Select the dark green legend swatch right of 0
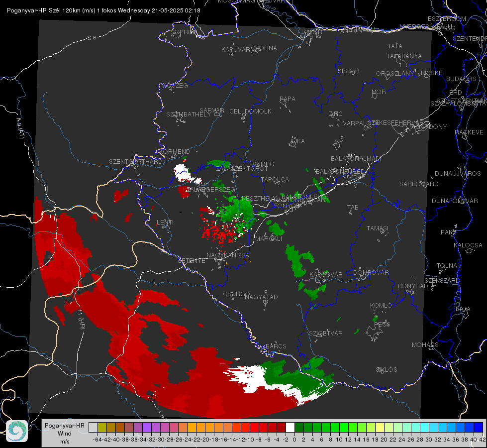The height and width of the screenshot is (448, 487). point(299,427)
